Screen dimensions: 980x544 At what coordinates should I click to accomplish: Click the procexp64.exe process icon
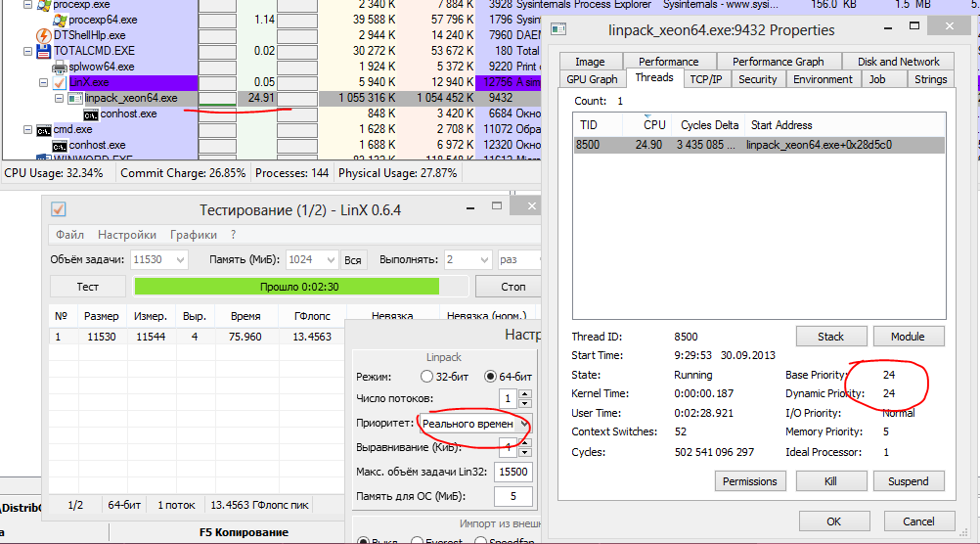[60, 20]
